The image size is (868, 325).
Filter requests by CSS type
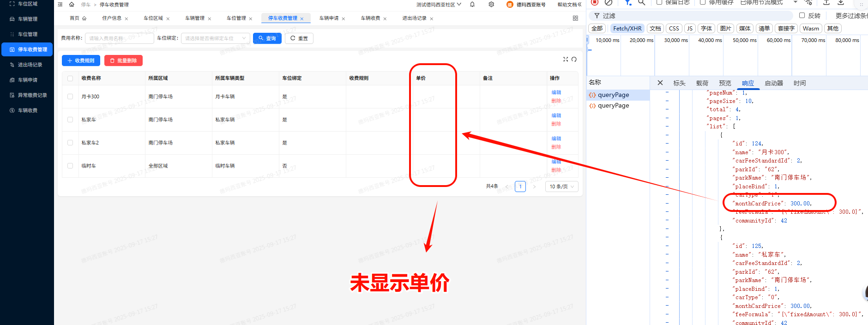pyautogui.click(x=674, y=28)
